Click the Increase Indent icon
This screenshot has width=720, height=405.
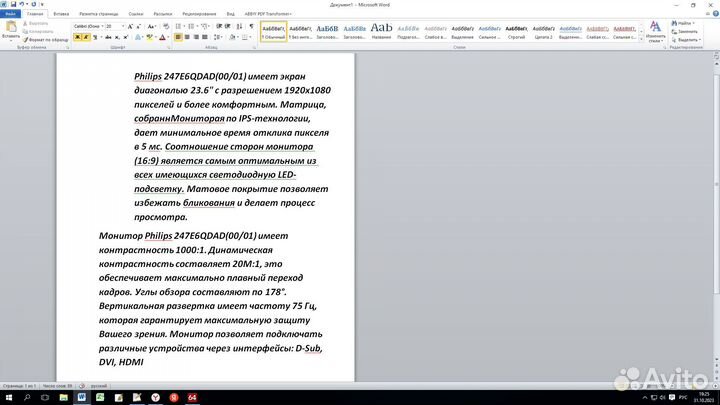pos(228,27)
